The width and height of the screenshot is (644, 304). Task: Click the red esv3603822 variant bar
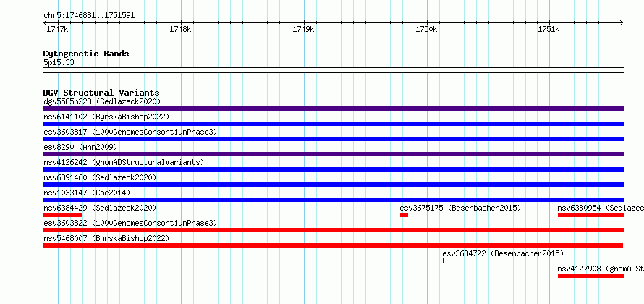coord(333,230)
